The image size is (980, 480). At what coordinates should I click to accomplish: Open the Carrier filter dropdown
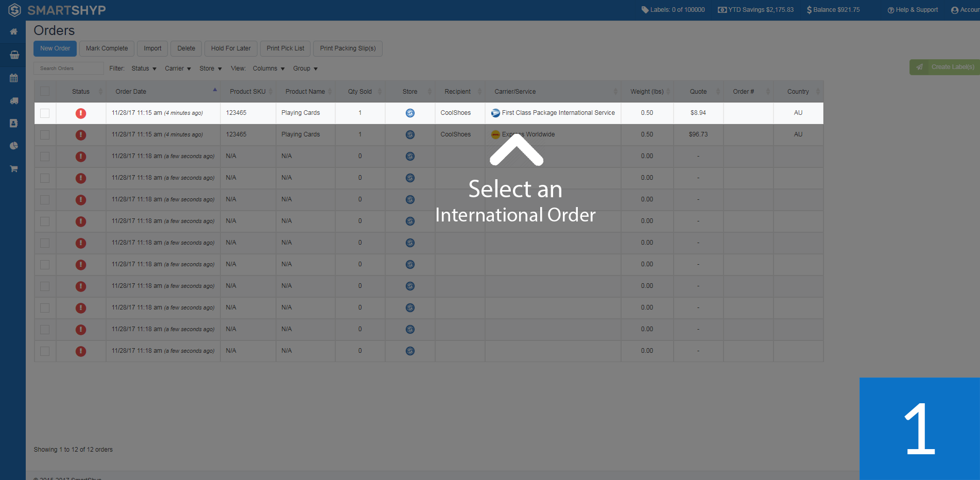click(178, 68)
